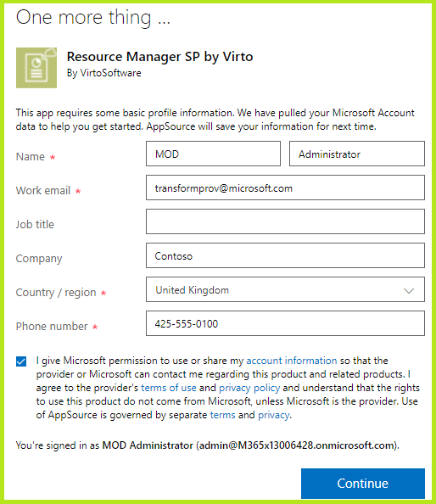Open the Country / region dropdown
This screenshot has height=504, width=436.
(x=285, y=289)
